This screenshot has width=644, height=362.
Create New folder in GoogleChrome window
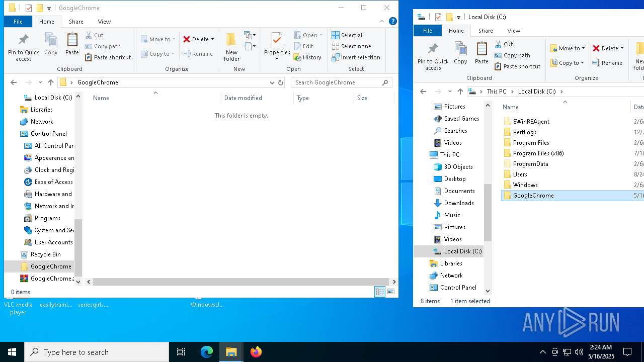[x=231, y=47]
